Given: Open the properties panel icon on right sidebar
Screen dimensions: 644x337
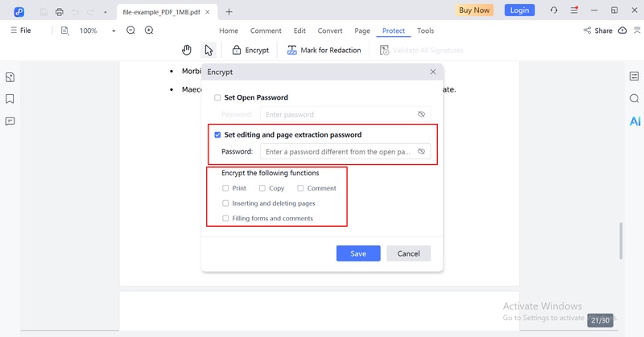Looking at the screenshot, I should tap(634, 76).
